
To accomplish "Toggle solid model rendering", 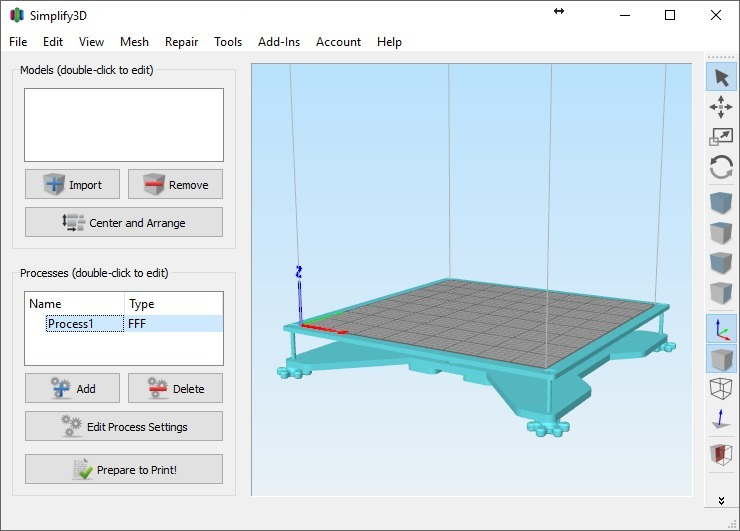I will point(721,359).
